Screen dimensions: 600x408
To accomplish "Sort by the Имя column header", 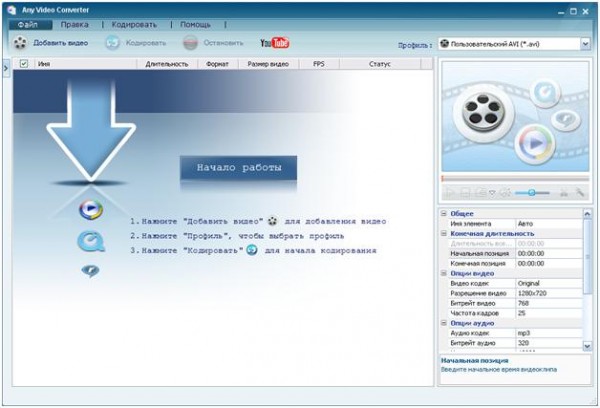I will [86, 64].
